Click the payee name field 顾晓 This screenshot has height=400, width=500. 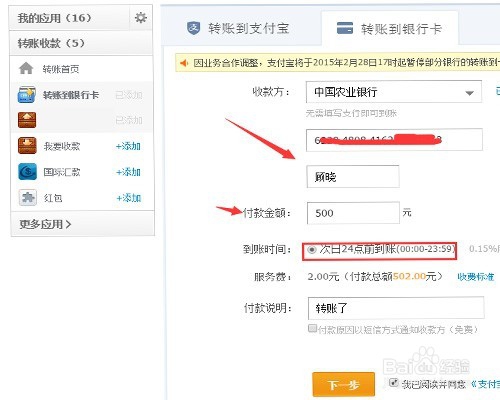(x=353, y=176)
